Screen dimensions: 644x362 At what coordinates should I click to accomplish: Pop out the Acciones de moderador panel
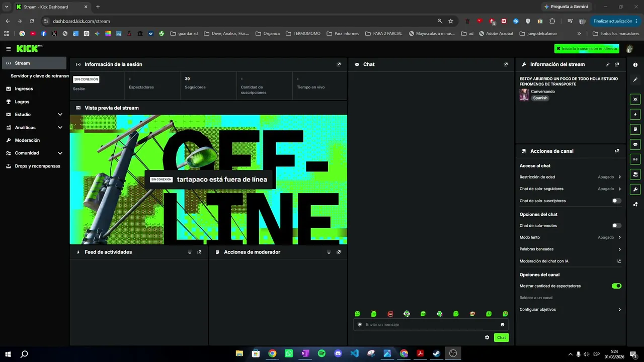point(339,252)
